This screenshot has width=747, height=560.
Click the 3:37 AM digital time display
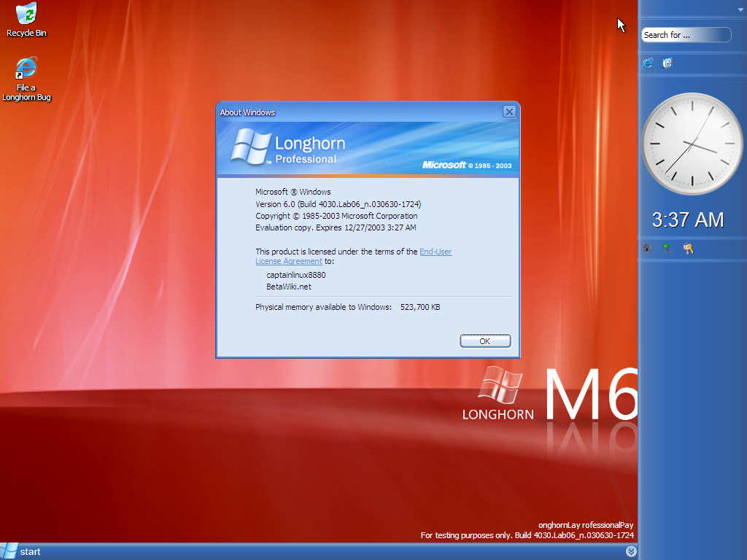[688, 219]
